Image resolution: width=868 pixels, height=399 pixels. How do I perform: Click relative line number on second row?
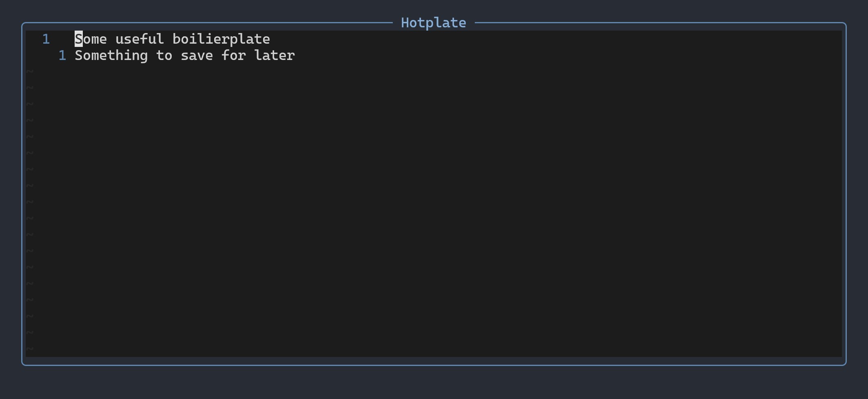coord(62,55)
